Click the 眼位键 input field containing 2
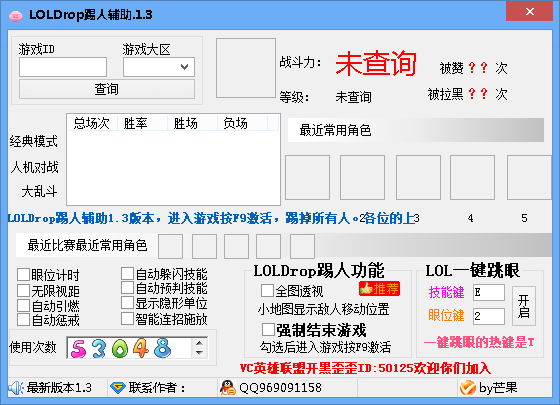The image size is (560, 405). 489,316
